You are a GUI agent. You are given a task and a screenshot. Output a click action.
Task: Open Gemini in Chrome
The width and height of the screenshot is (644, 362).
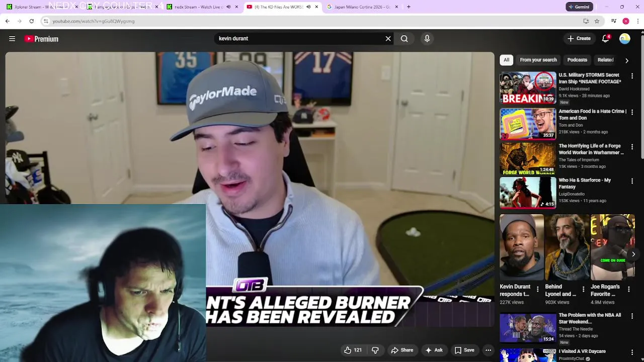(579, 7)
